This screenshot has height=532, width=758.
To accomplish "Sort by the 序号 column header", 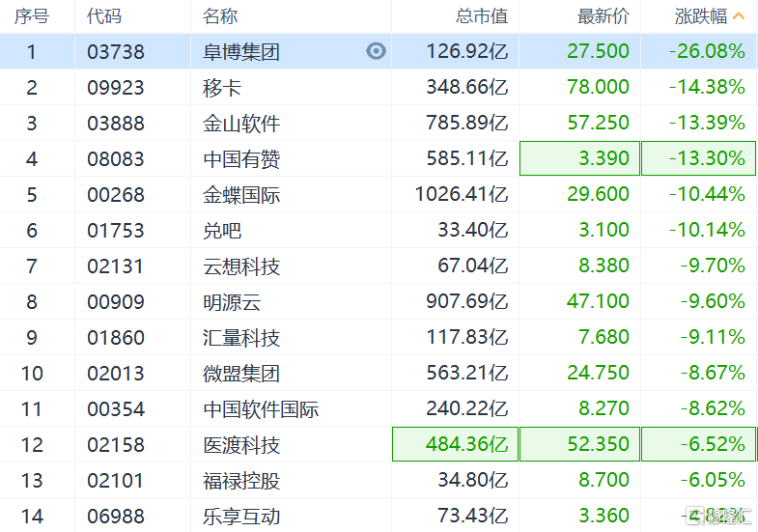I will [32, 16].
